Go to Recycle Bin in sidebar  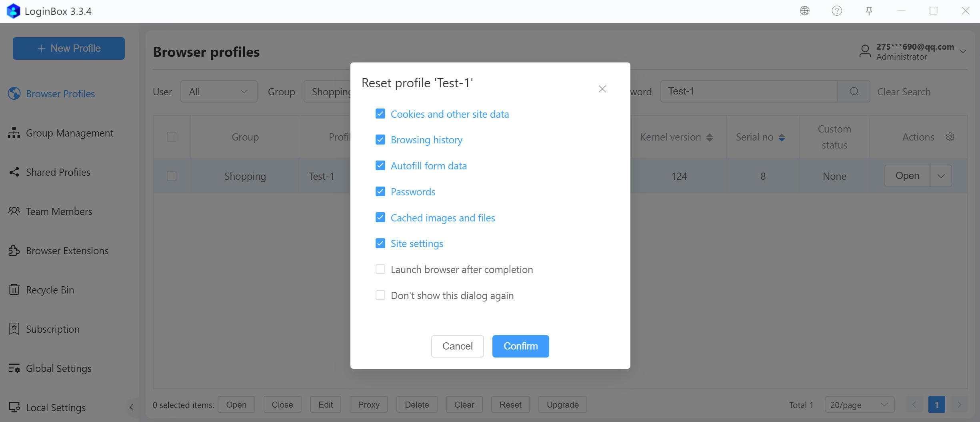click(50, 289)
